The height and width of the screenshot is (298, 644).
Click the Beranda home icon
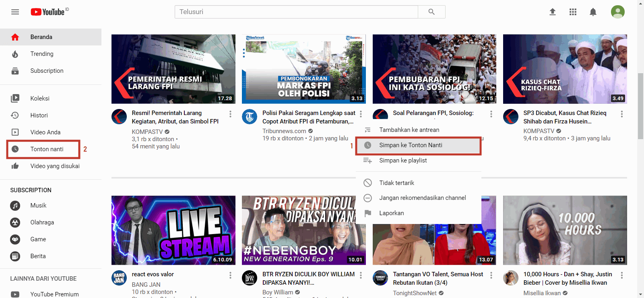pyautogui.click(x=15, y=37)
